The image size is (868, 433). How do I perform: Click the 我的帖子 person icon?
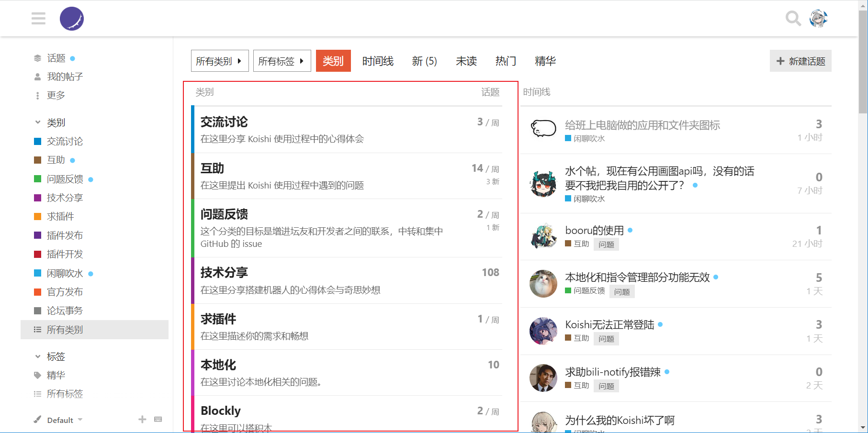click(37, 77)
